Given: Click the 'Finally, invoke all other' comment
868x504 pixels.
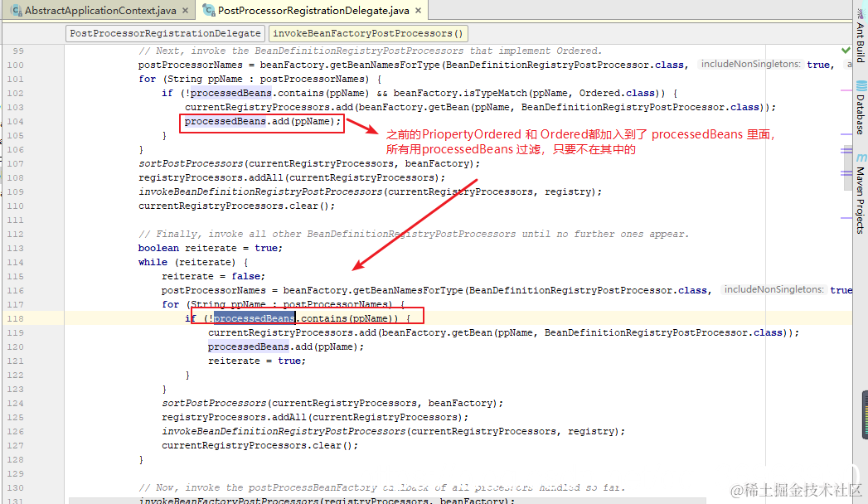Looking at the screenshot, I should (414, 234).
